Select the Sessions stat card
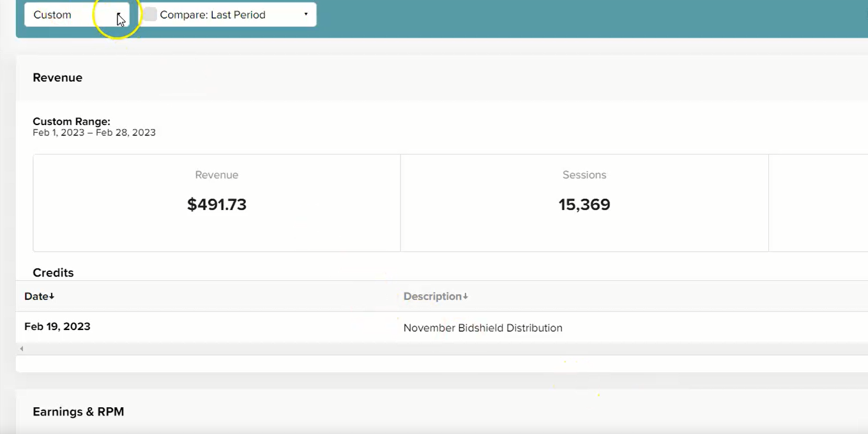The width and height of the screenshot is (868, 434). 584,203
